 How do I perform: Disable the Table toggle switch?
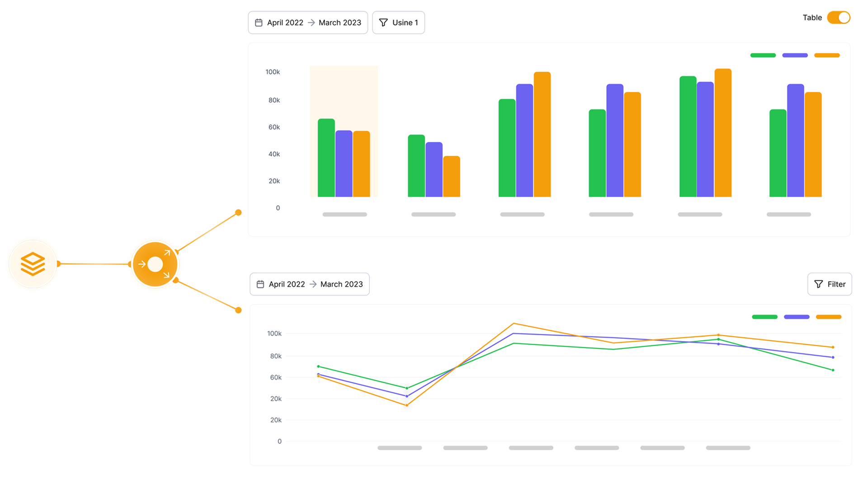pos(839,18)
